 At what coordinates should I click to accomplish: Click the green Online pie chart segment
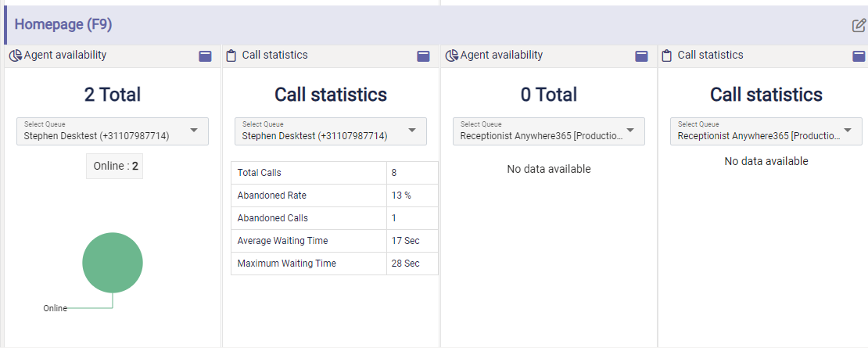tap(113, 263)
